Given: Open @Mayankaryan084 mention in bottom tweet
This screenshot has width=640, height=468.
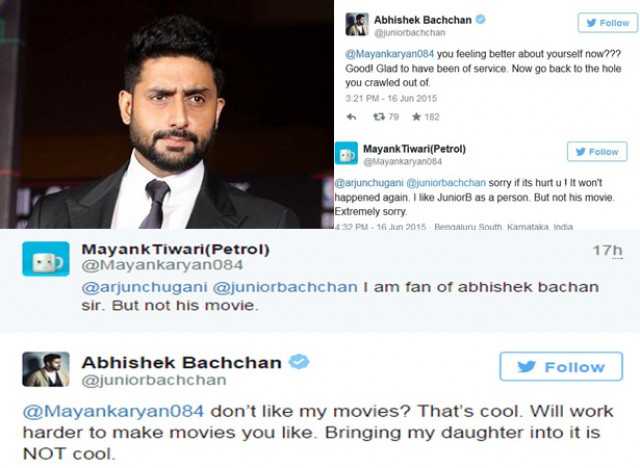Looking at the screenshot, I should click(x=113, y=411).
